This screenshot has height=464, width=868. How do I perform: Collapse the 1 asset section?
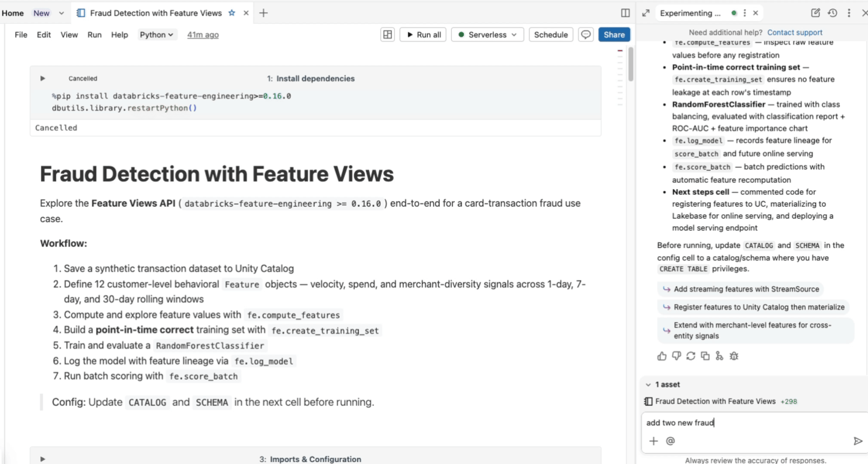[648, 385]
